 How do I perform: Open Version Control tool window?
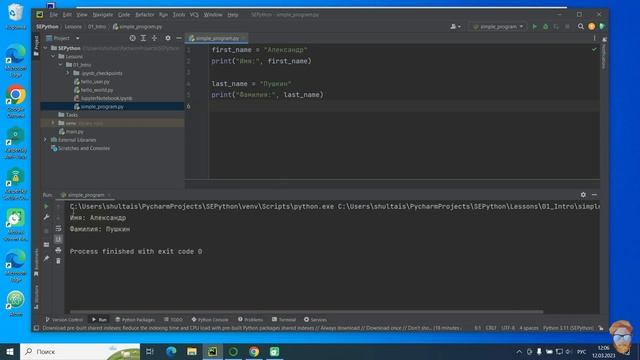pos(64,320)
